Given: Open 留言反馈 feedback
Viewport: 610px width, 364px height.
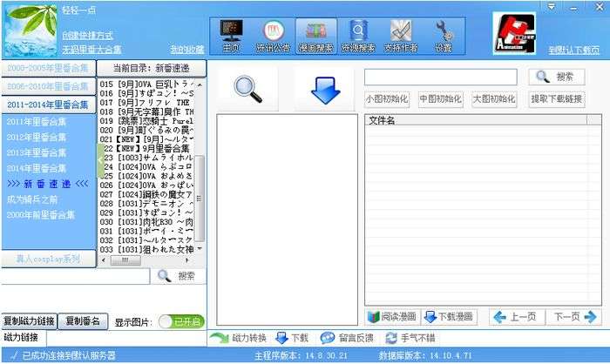Looking at the screenshot, I should (x=347, y=338).
